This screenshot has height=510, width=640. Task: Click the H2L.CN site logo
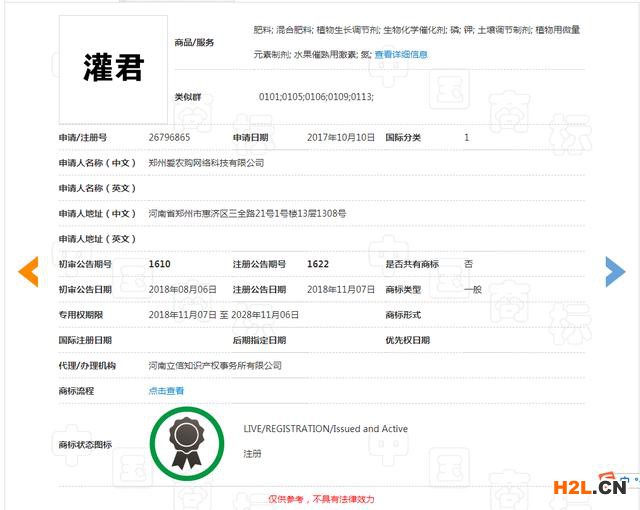590,487
